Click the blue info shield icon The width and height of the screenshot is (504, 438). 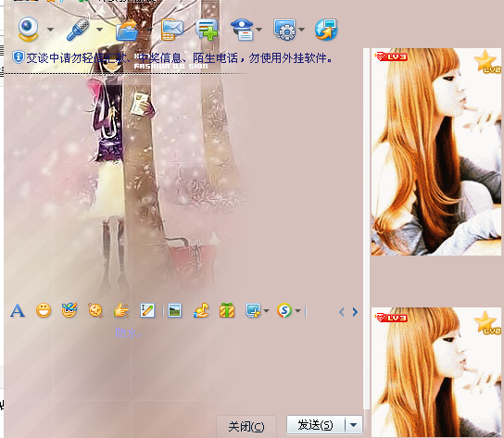pyautogui.click(x=19, y=57)
